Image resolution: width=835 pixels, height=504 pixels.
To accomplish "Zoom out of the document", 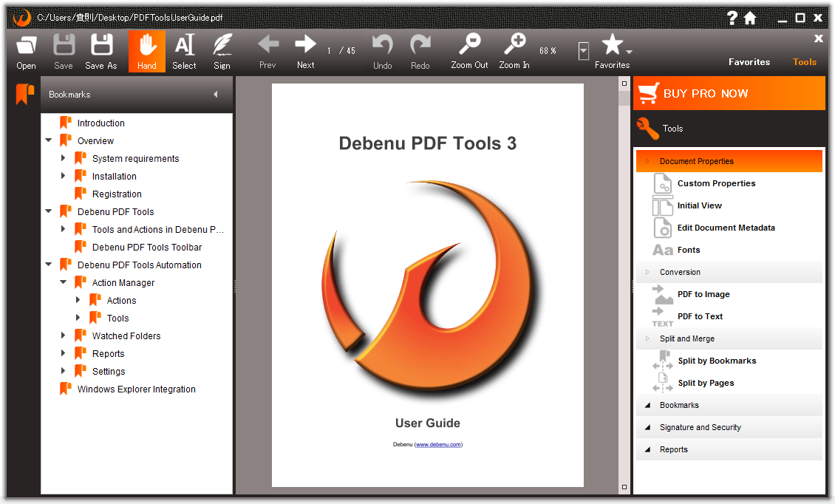I will pos(470,52).
